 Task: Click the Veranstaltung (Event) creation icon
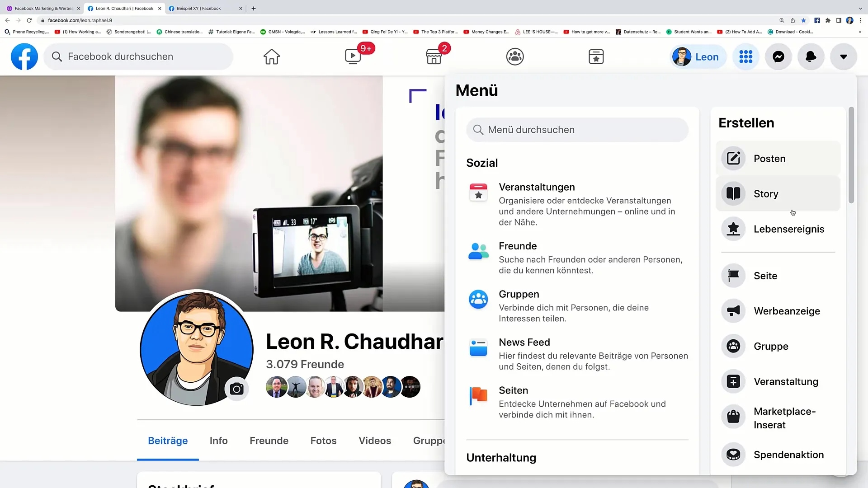click(733, 381)
